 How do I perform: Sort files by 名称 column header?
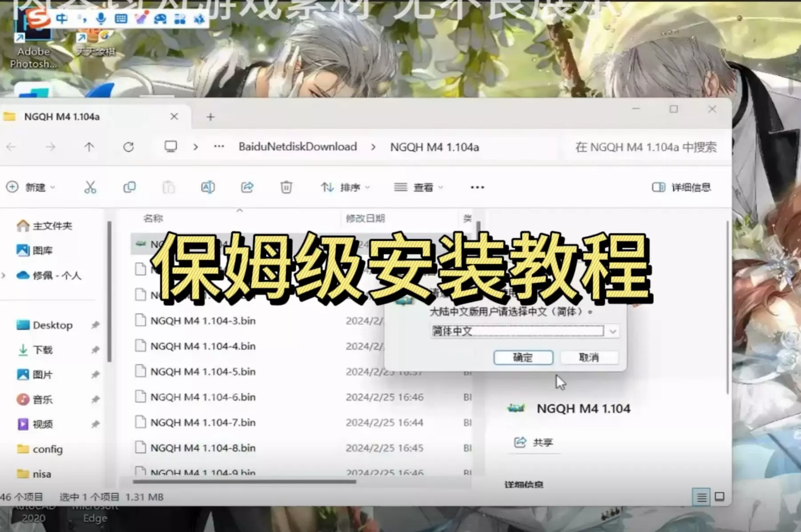tap(153, 218)
